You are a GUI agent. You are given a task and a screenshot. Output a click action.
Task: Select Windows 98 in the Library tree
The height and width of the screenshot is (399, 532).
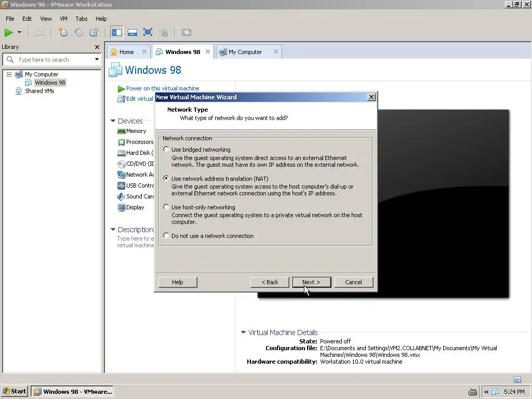[x=50, y=83]
